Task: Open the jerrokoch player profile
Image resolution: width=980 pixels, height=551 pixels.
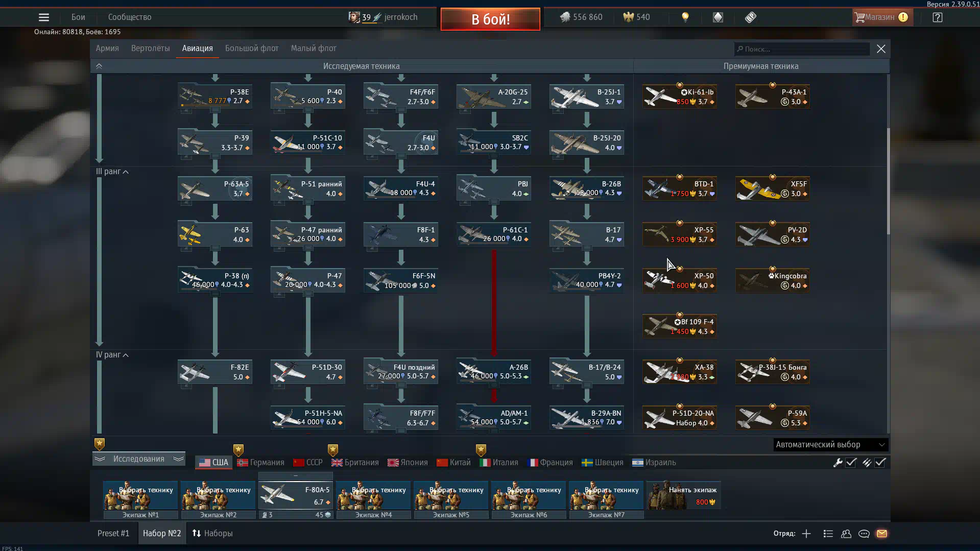Action: pyautogui.click(x=383, y=17)
